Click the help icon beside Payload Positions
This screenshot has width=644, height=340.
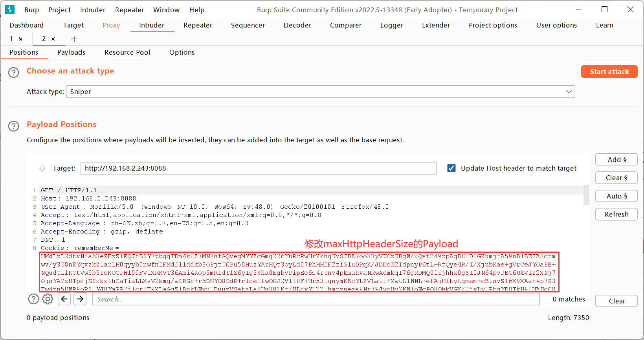(14, 126)
